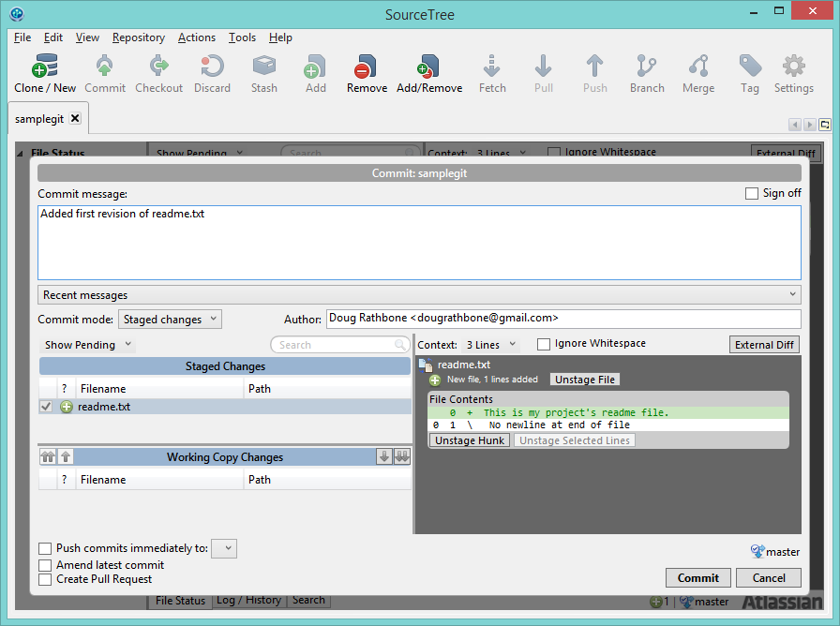Click the Add toolbar icon
The image size is (840, 626).
point(316,73)
